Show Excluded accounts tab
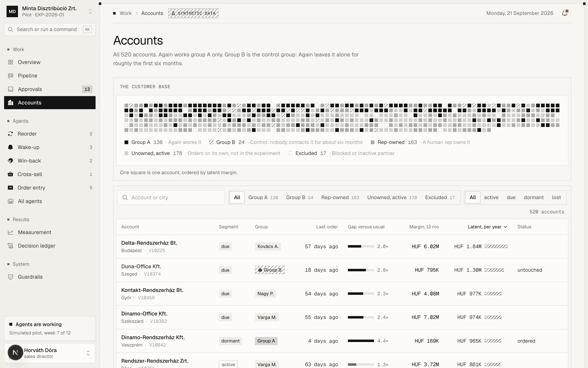This screenshot has width=588, height=368. coord(440,197)
